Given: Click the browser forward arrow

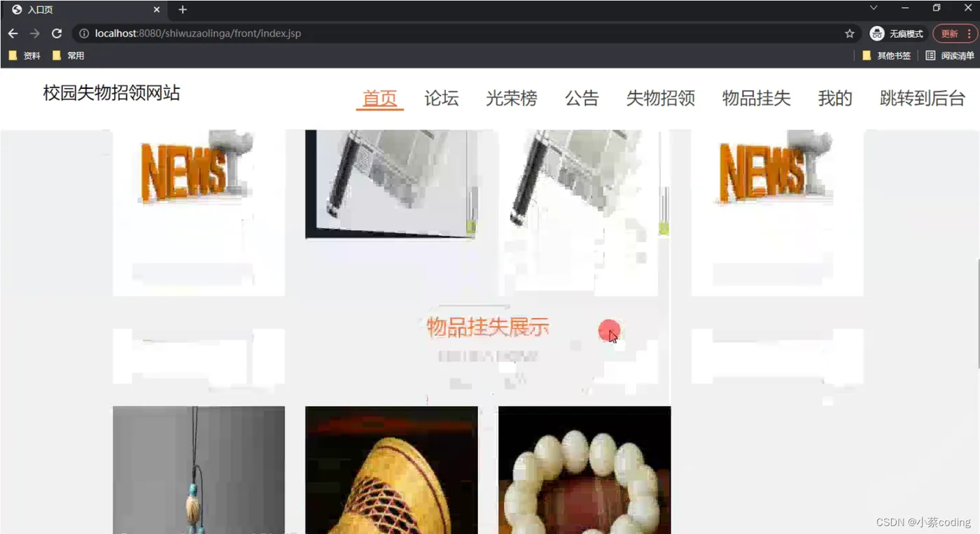Looking at the screenshot, I should pos(34,34).
